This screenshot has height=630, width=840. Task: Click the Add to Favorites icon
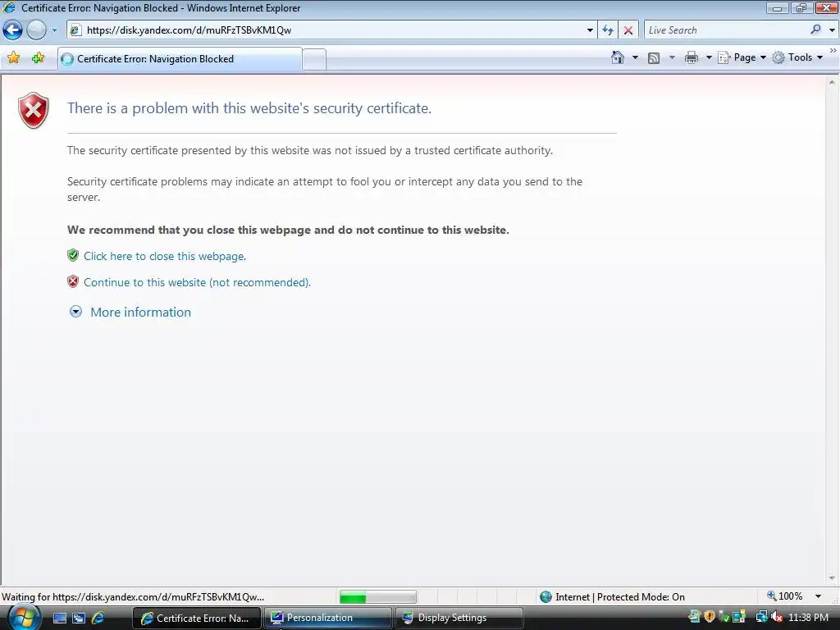[38, 58]
